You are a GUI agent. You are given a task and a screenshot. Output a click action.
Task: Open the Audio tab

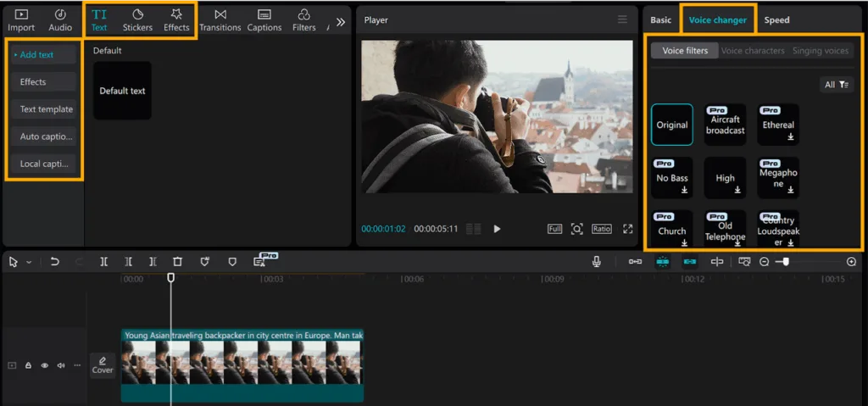pos(60,20)
